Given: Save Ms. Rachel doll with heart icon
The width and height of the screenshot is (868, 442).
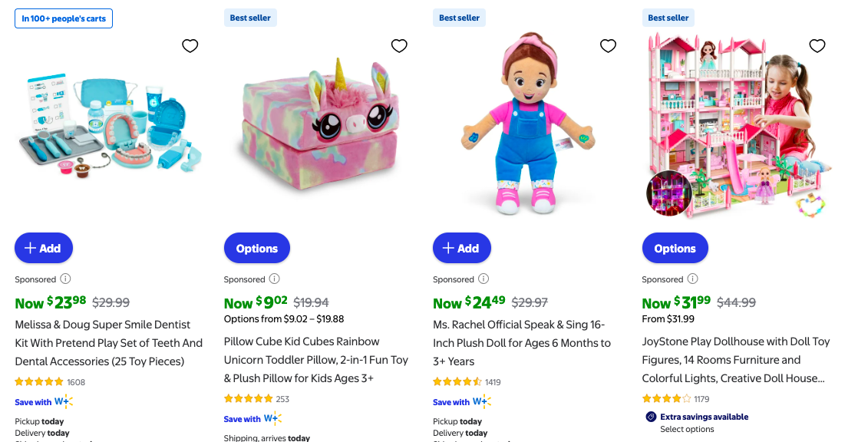Looking at the screenshot, I should click(x=608, y=46).
